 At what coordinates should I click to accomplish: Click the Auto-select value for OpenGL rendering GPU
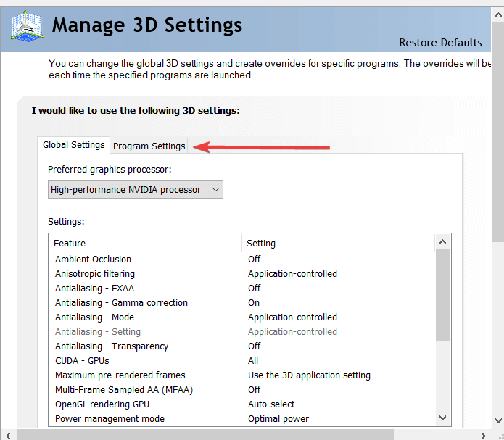[271, 404]
